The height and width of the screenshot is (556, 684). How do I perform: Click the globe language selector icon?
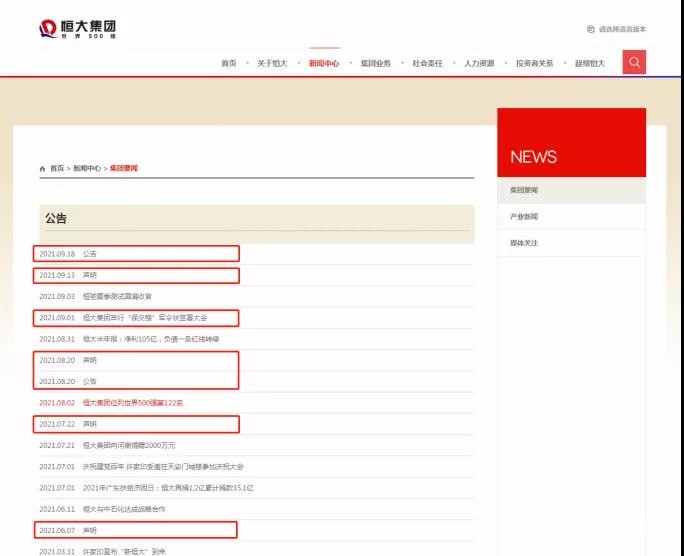591,29
